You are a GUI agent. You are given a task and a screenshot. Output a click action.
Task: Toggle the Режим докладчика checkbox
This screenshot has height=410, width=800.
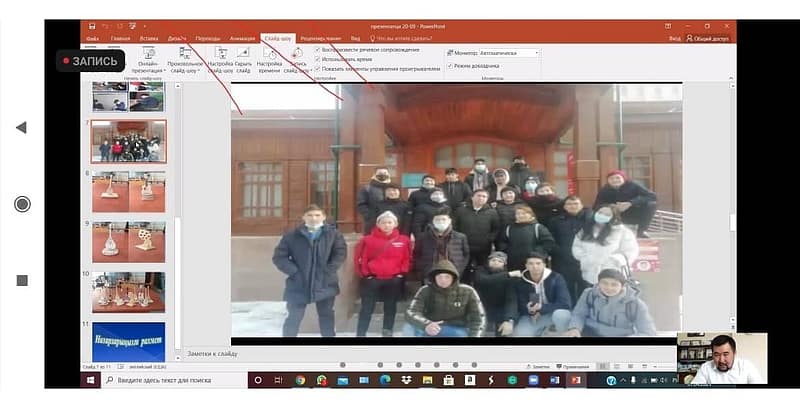click(450, 66)
